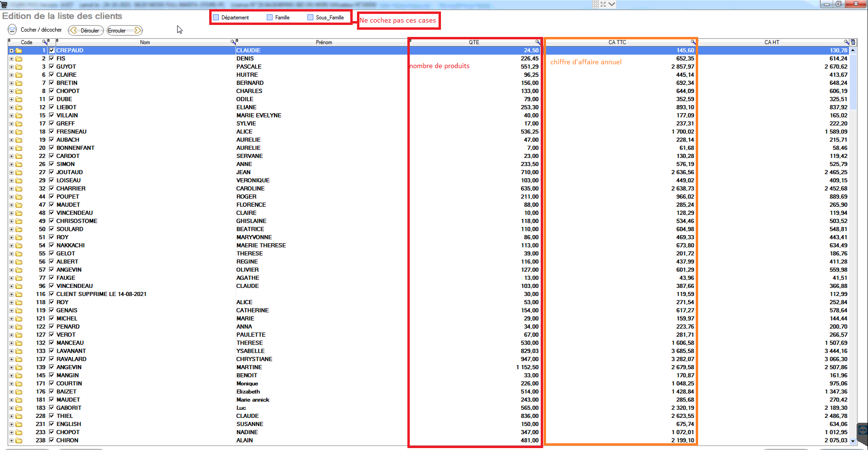Click the fullscreen arrows icon in title bar
This screenshot has width=868, height=450.
[x=603, y=4]
